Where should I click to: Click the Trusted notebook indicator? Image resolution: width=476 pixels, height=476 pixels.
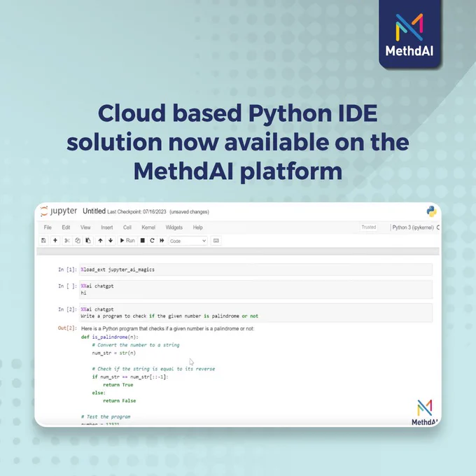[369, 227]
